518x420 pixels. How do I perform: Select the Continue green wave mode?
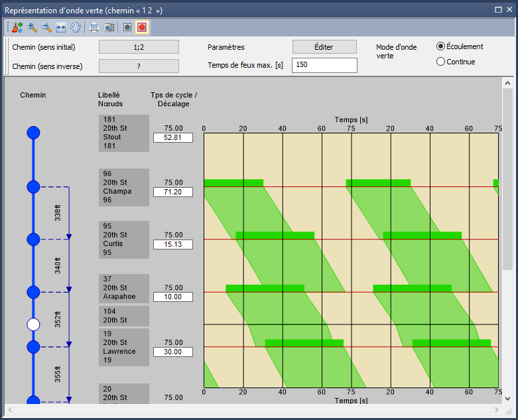[441, 62]
